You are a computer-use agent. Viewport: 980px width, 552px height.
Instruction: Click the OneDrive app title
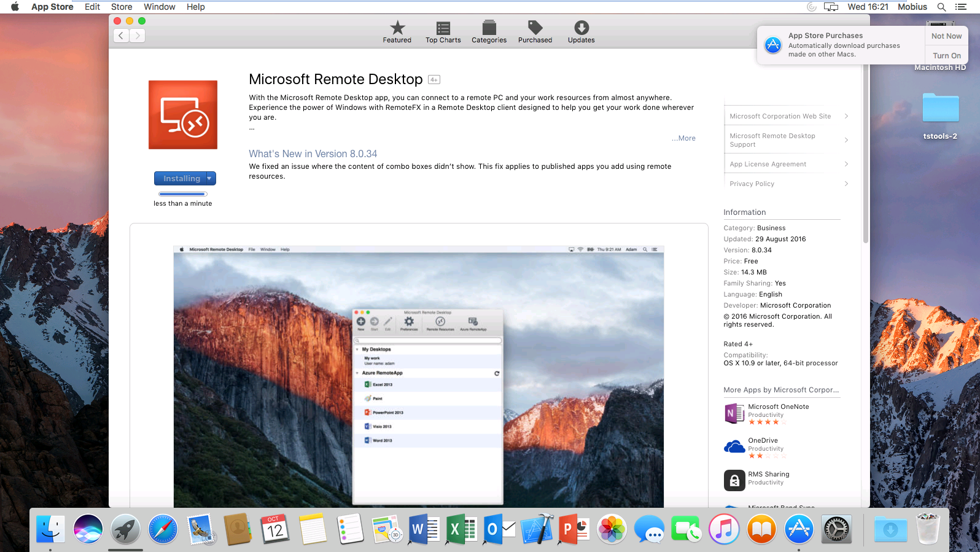click(x=763, y=440)
